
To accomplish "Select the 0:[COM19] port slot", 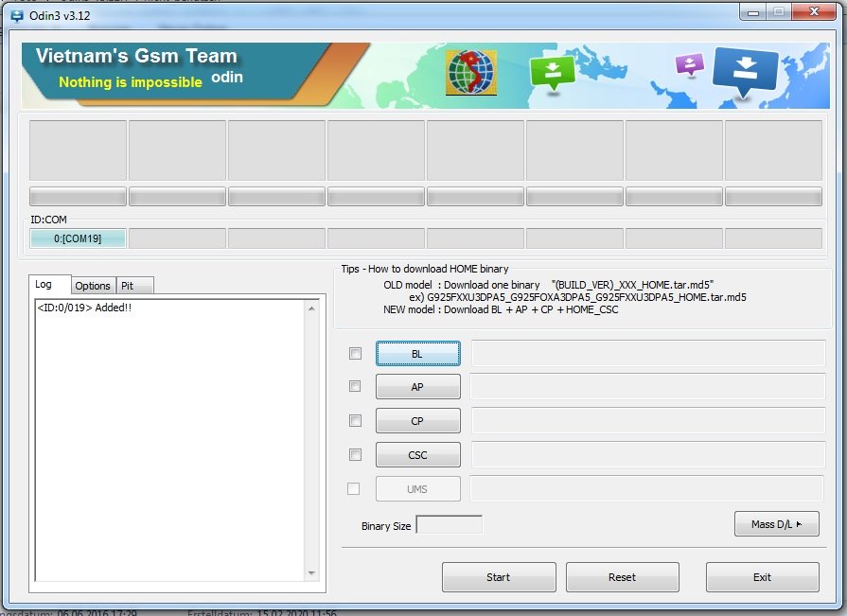I will [78, 238].
